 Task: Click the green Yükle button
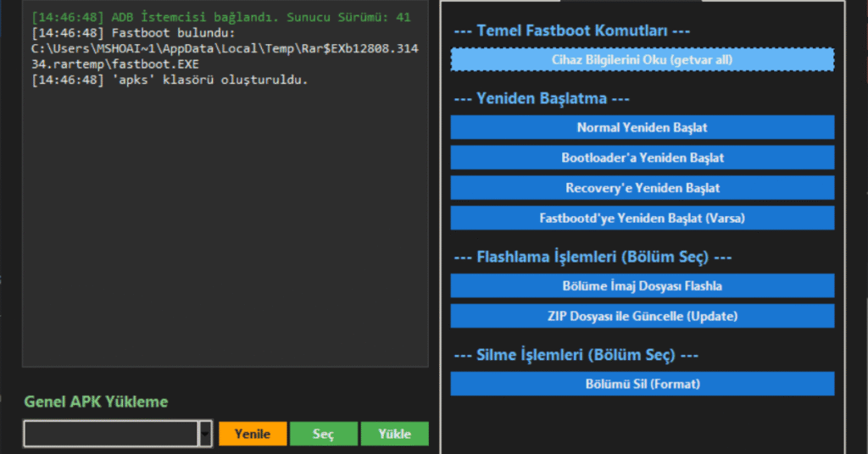coord(395,434)
